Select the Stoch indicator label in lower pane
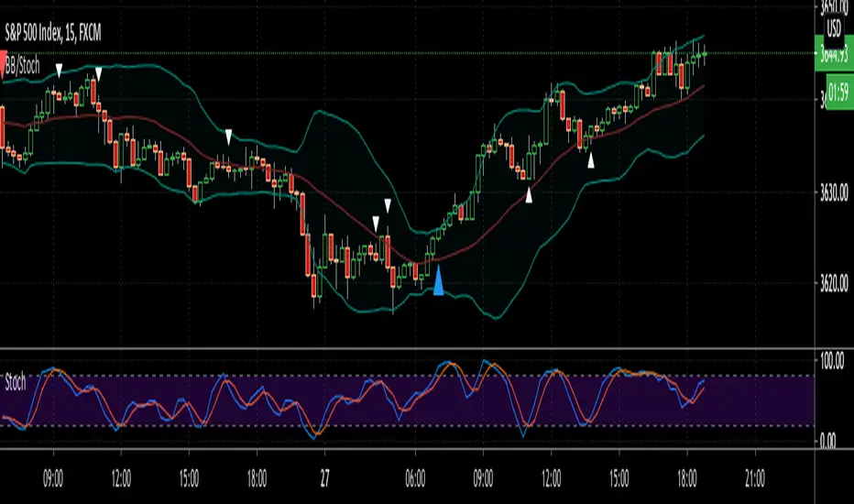Image resolution: width=854 pixels, height=504 pixels. pos(16,382)
